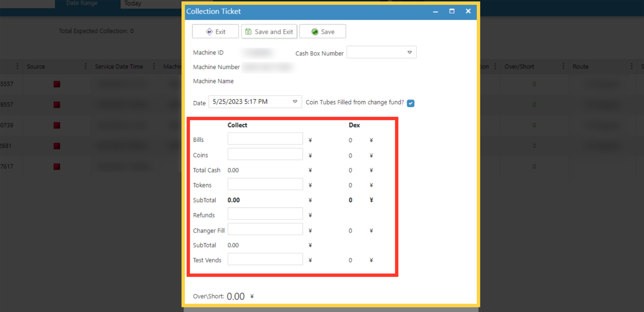Click the Save and Exit disk icon
Viewport: 644px width, 312px height.
(x=248, y=32)
